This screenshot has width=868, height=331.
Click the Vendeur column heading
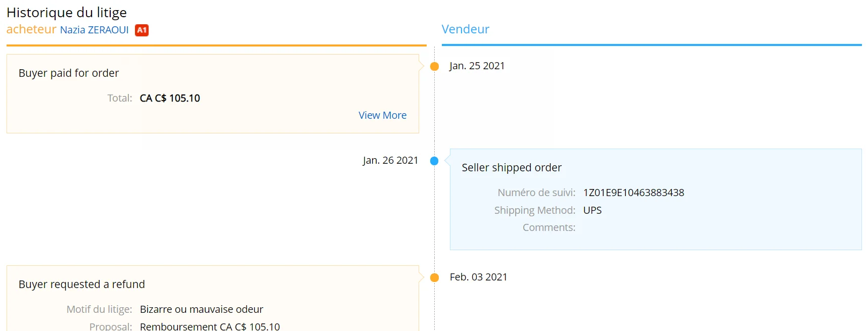point(465,29)
